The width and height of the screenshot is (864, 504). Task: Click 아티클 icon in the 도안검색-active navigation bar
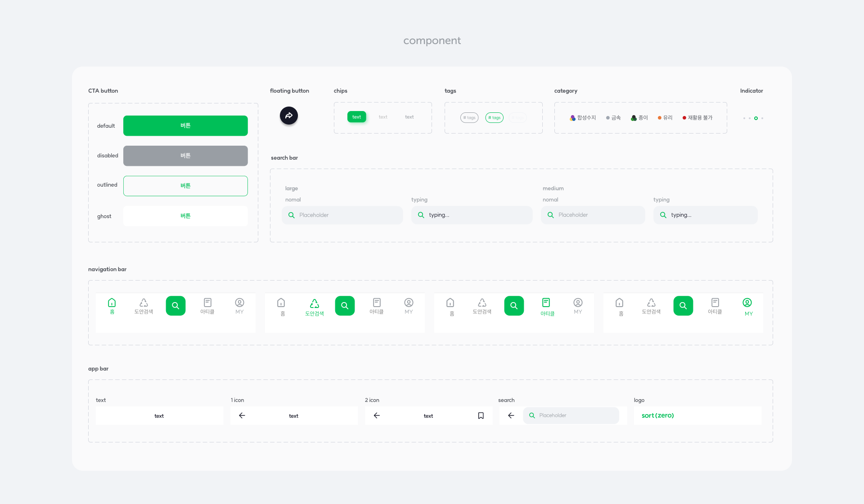point(377,303)
